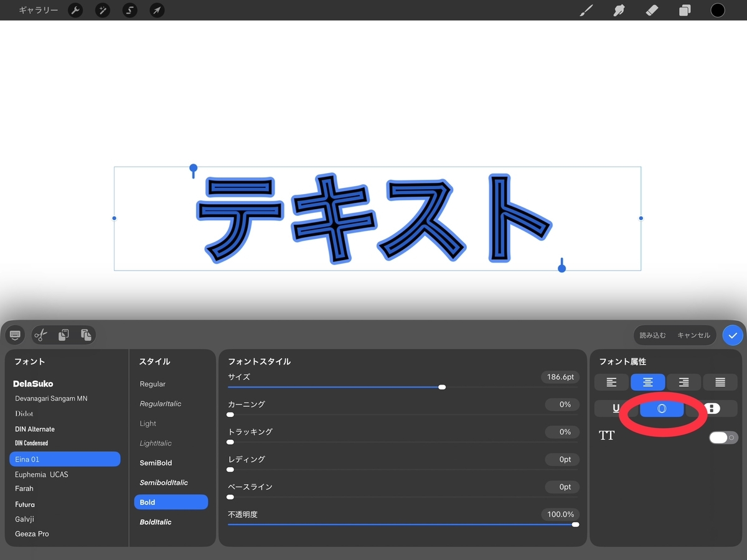The width and height of the screenshot is (747, 560).
Task: Tap the キャンセル button
Action: (693, 335)
